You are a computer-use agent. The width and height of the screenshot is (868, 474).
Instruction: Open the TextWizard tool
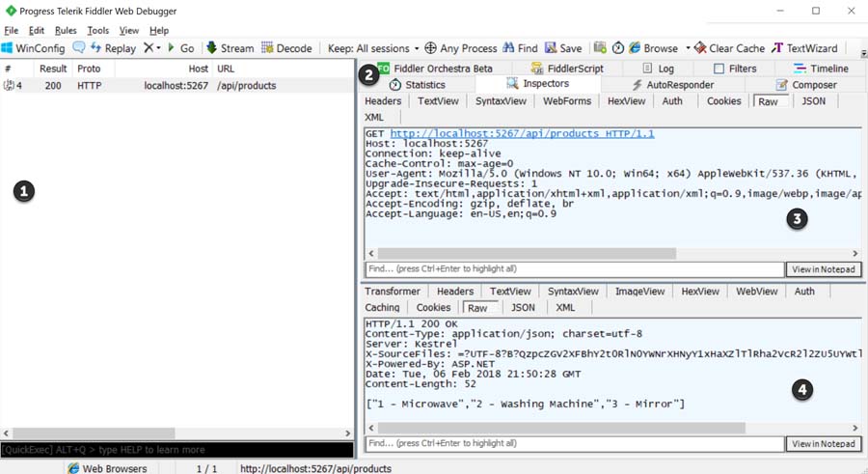pyautogui.click(x=777, y=48)
